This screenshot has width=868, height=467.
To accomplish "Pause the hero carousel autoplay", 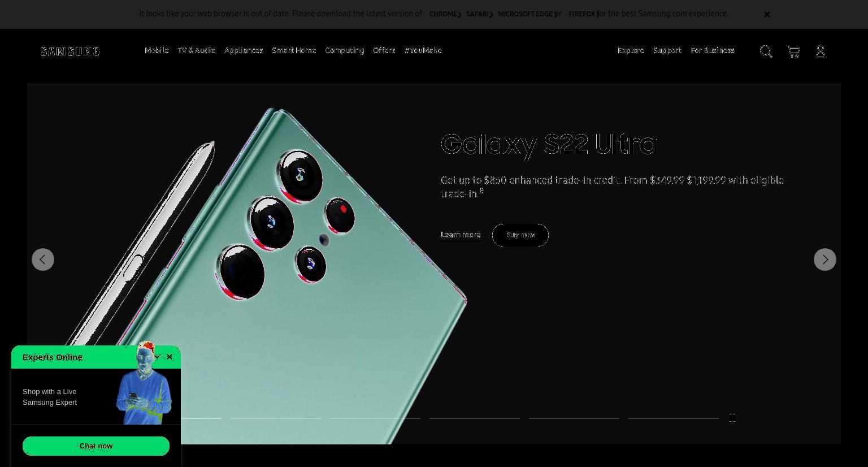I will pos(732,418).
